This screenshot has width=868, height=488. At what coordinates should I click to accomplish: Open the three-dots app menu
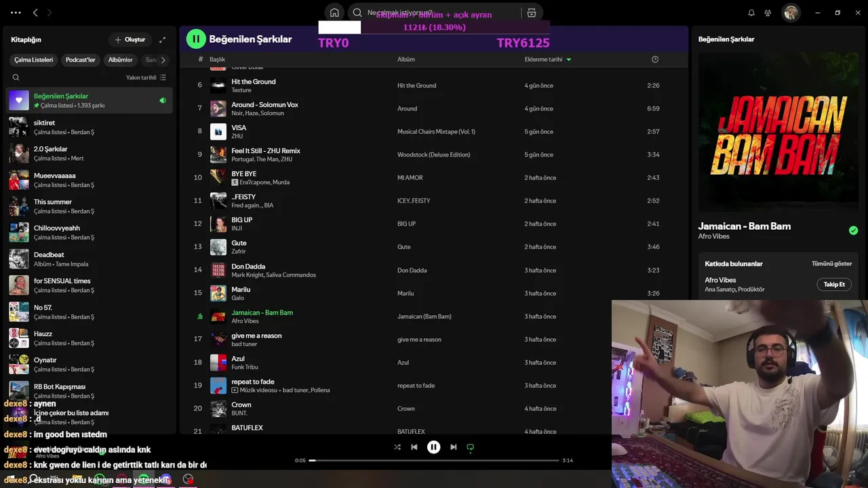click(16, 13)
